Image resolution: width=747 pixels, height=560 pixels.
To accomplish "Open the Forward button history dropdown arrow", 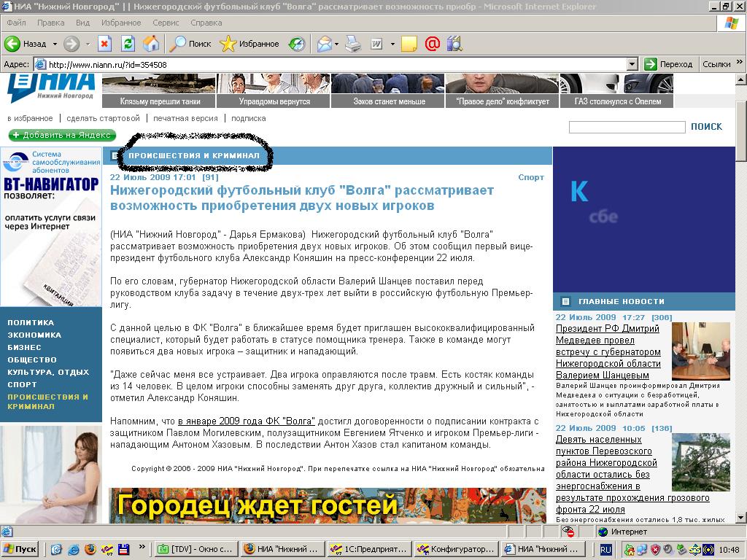I will (88, 44).
